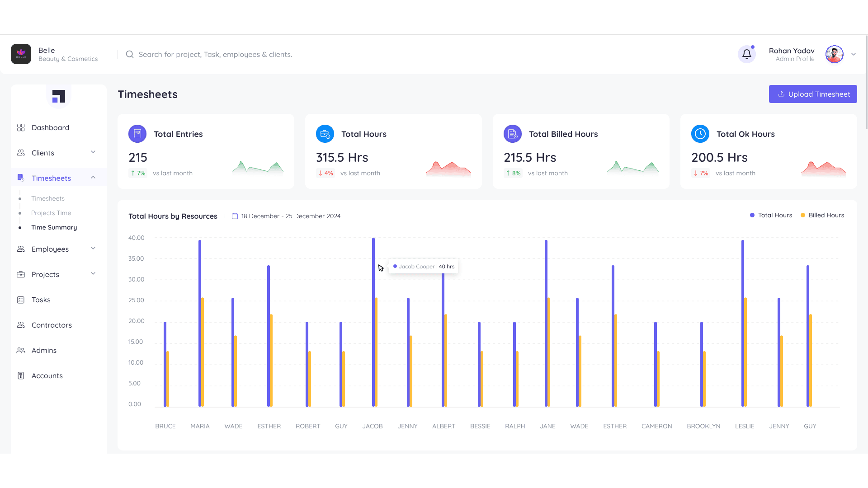Viewport: 868px width, 488px height.
Task: Open Projects Time submenu item
Action: click(51, 213)
